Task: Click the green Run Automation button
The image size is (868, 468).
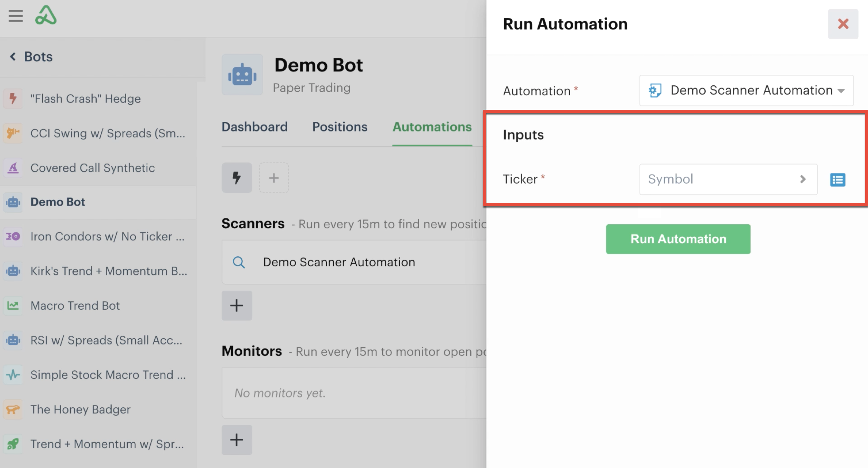Action: click(x=678, y=239)
